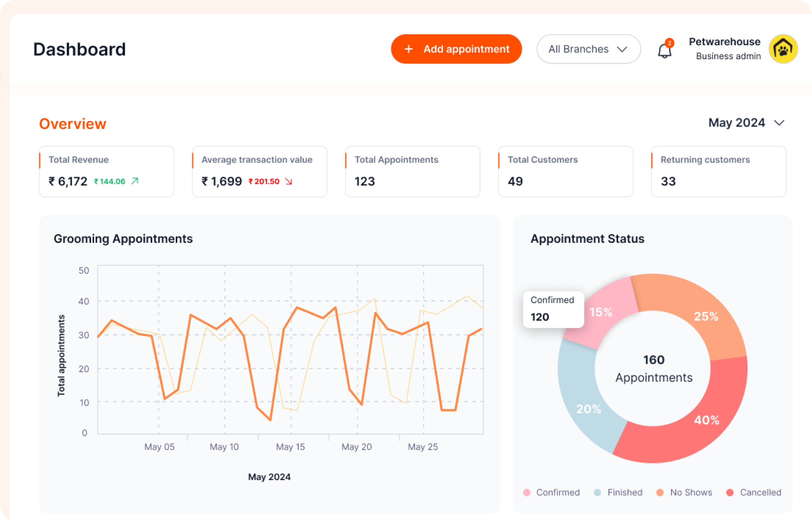The width and height of the screenshot is (812, 525).
Task: Click the ₹201.50 red change value
Action: [264, 181]
